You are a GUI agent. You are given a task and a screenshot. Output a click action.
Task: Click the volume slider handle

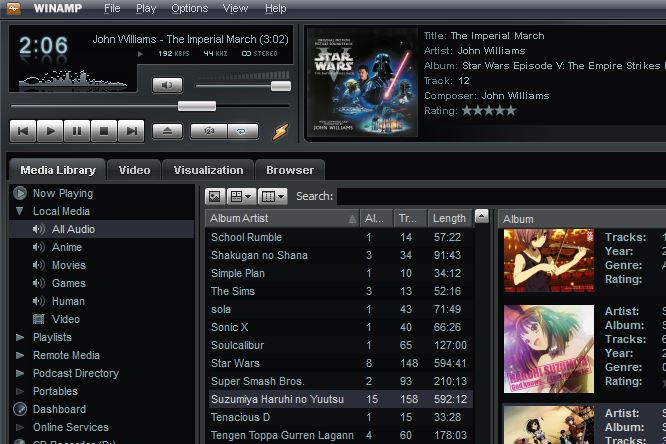[281, 86]
